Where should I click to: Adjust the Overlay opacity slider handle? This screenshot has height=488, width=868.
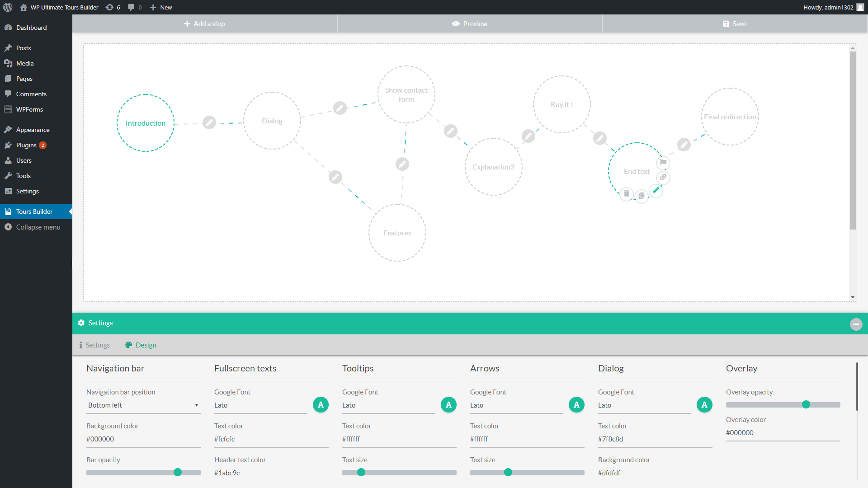pos(806,405)
